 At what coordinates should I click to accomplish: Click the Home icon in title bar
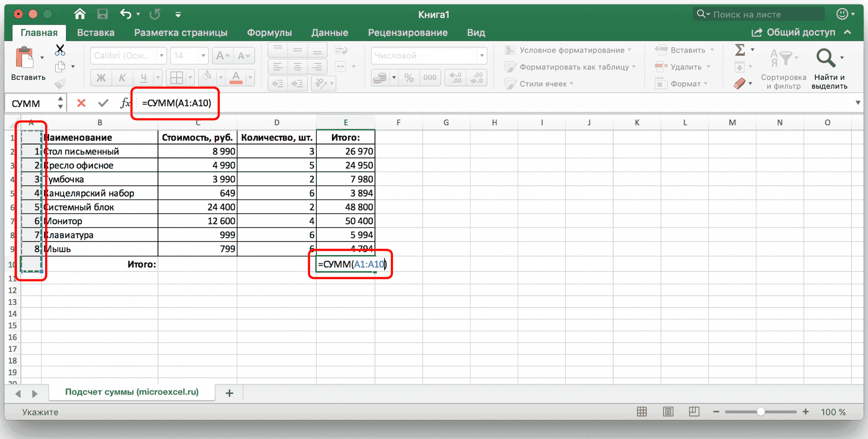[x=80, y=14]
